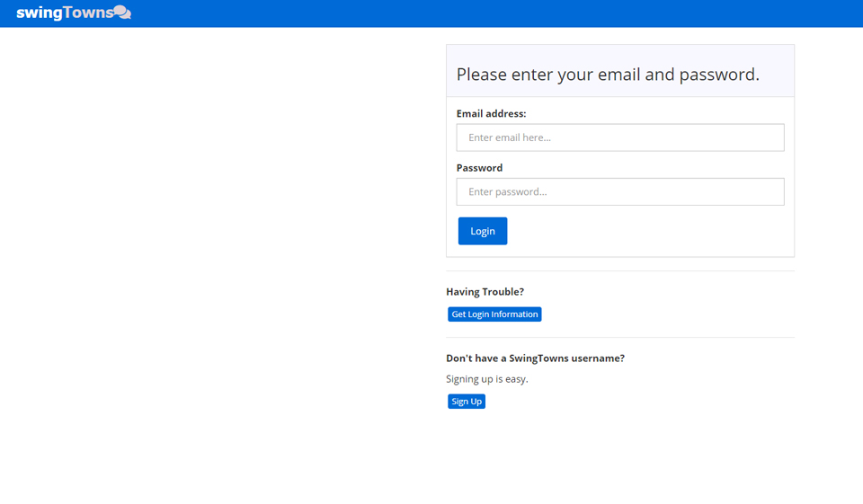The height and width of the screenshot is (504, 863).
Task: Click divider line above "Having Trouble?"
Action: [x=620, y=270]
